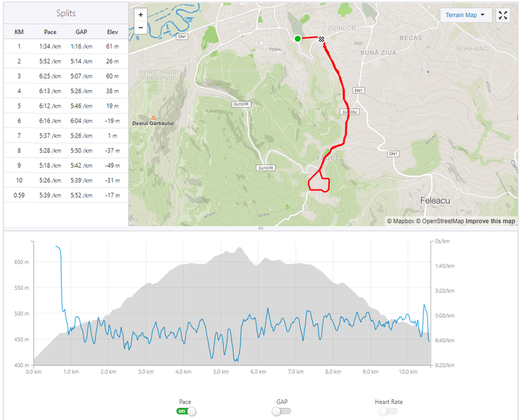Grab the divider handle between map and chart
The image size is (520, 420).
point(261,228)
